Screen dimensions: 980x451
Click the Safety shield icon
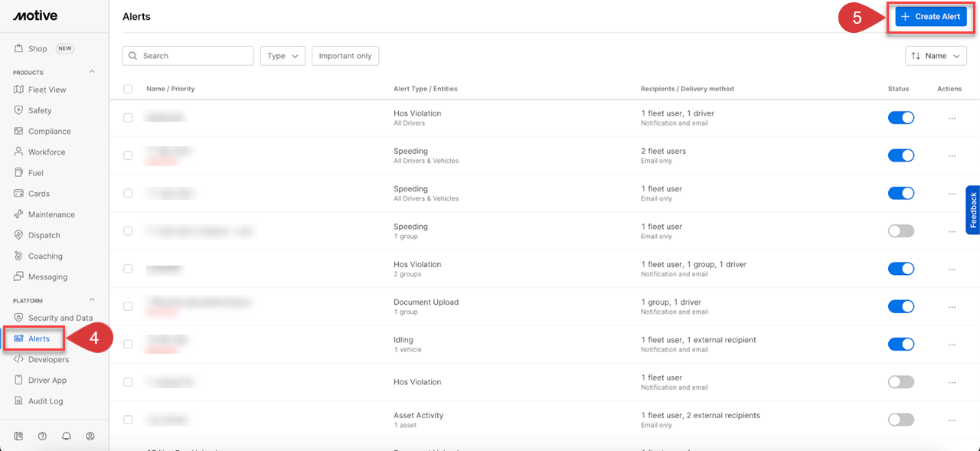tap(19, 110)
